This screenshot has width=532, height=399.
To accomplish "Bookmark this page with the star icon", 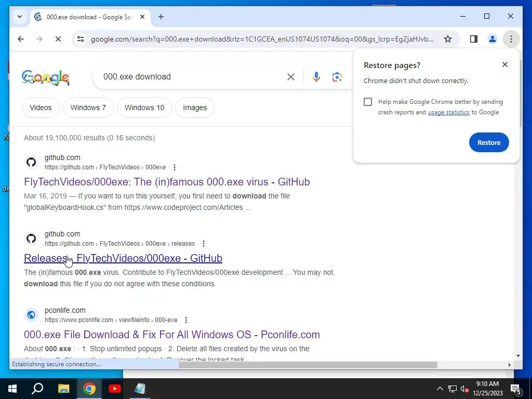I will tap(448, 39).
